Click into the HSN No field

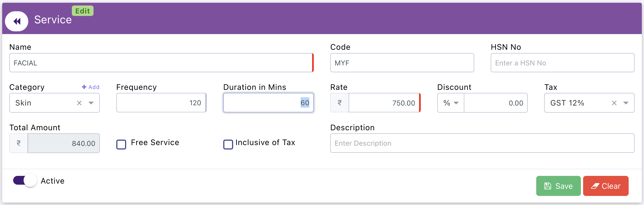[x=562, y=63]
